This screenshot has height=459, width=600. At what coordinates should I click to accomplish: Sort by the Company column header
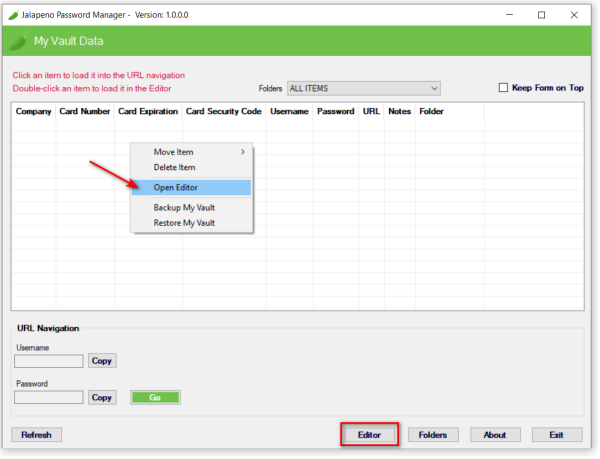34,112
